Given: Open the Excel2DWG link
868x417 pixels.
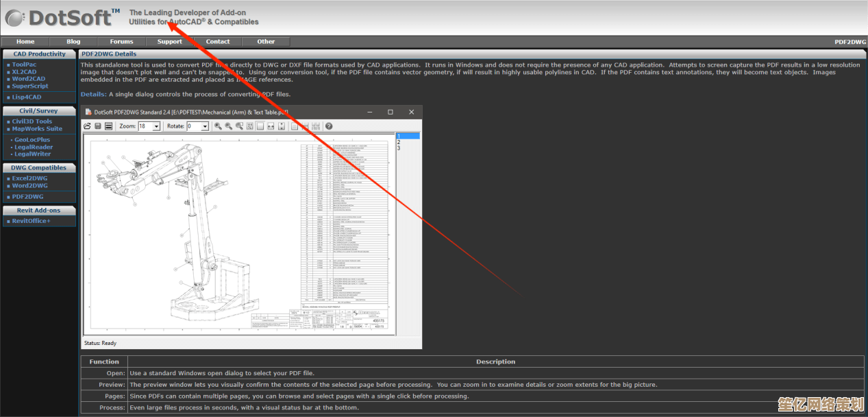Looking at the screenshot, I should click(x=29, y=178).
